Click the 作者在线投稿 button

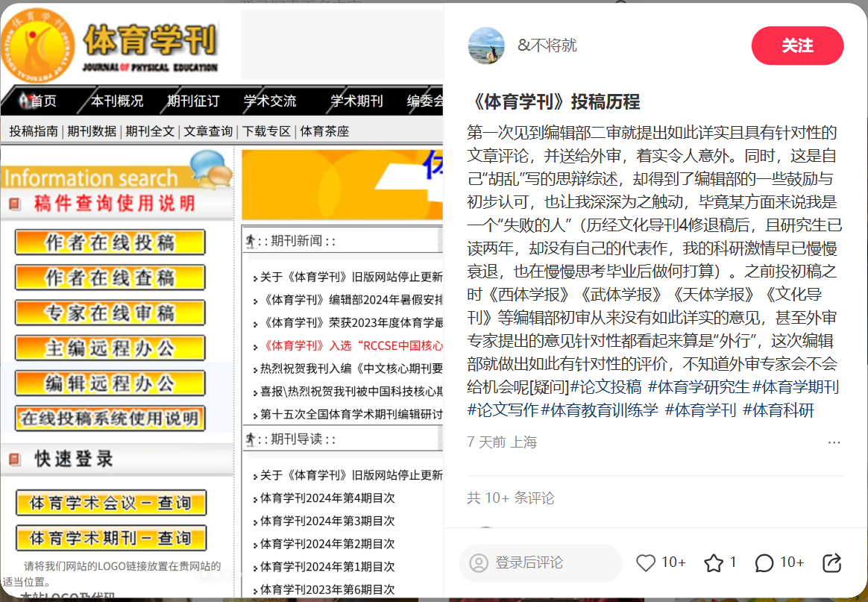(110, 242)
